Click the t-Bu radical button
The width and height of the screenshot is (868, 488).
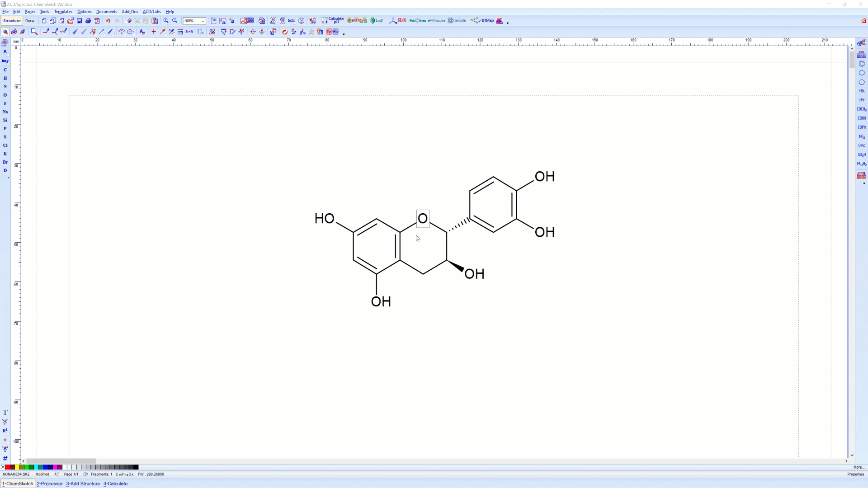point(862,91)
